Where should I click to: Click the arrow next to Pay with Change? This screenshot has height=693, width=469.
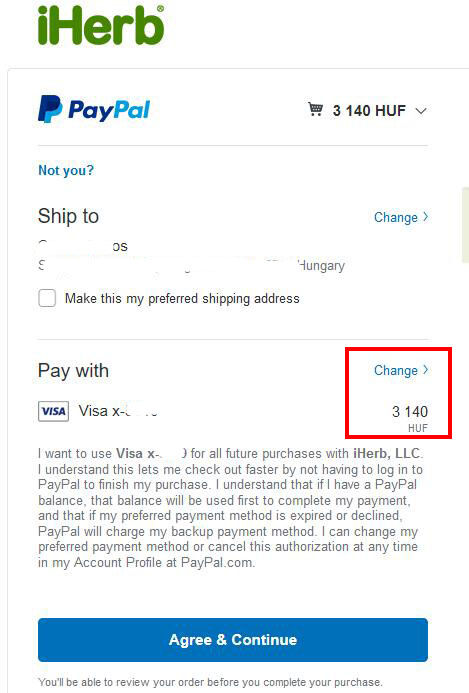(x=425, y=369)
